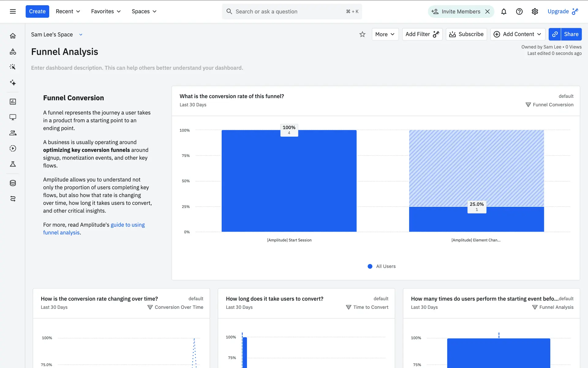
Task: Click the Home icon in the sidebar
Action: click(13, 36)
